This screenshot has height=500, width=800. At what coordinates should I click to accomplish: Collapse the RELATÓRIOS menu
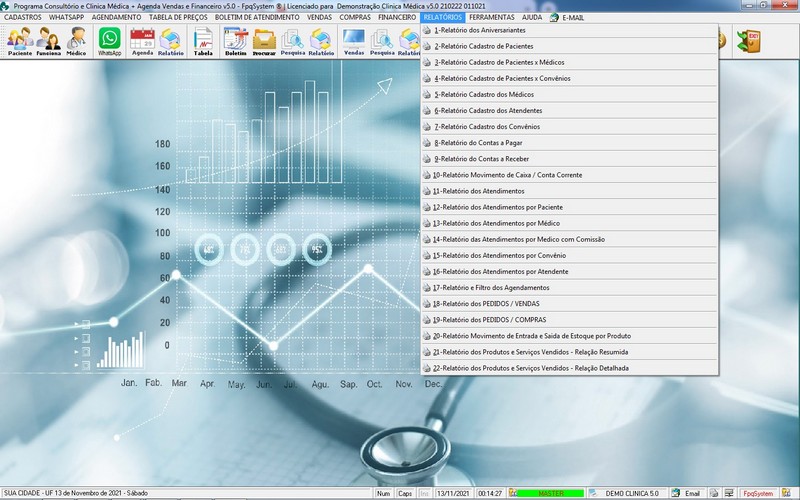[443, 17]
